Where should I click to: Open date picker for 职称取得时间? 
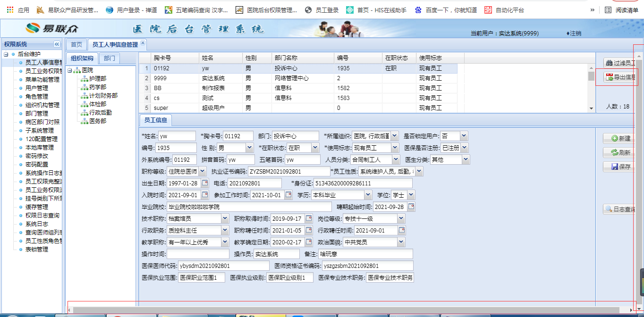click(x=309, y=218)
